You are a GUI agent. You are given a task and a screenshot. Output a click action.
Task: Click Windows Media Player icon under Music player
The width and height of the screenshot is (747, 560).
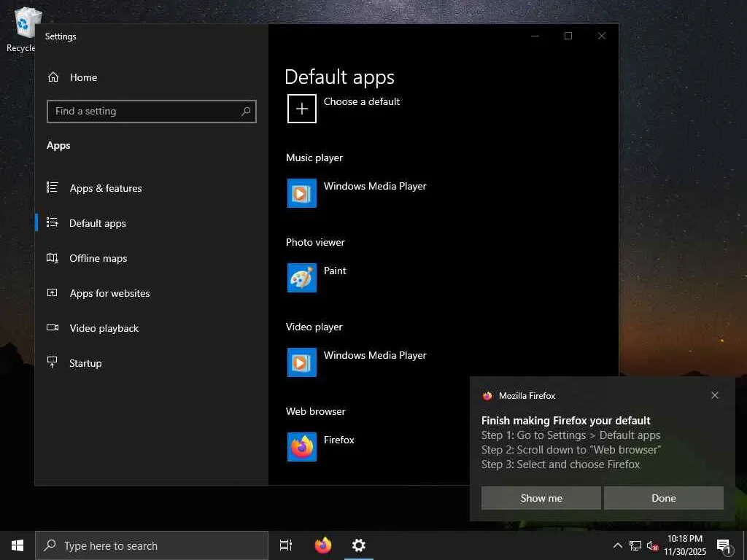coord(301,192)
